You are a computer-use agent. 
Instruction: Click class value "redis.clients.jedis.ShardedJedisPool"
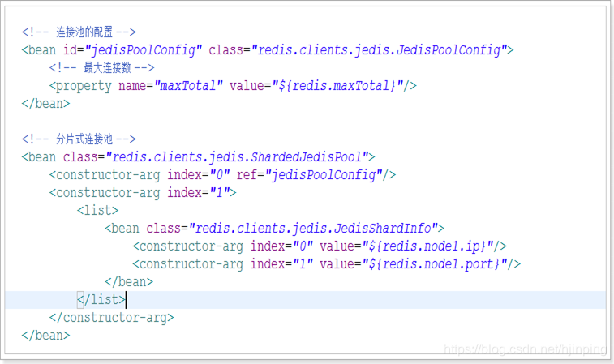tap(238, 157)
